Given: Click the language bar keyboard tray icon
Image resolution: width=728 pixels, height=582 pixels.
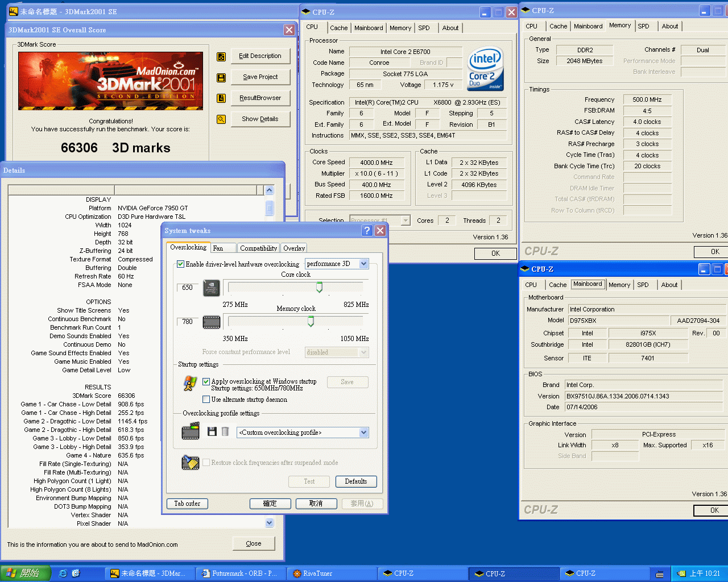Looking at the screenshot, I should coord(660,574).
